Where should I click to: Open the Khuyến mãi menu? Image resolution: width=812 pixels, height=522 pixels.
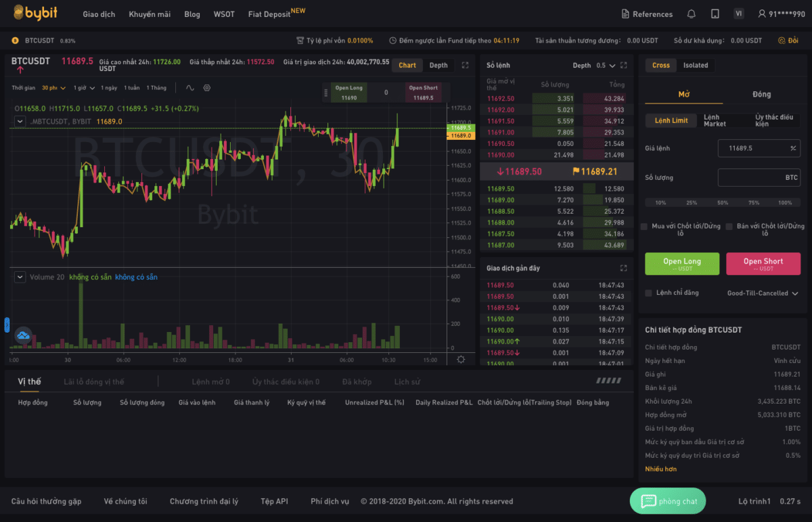(150, 14)
